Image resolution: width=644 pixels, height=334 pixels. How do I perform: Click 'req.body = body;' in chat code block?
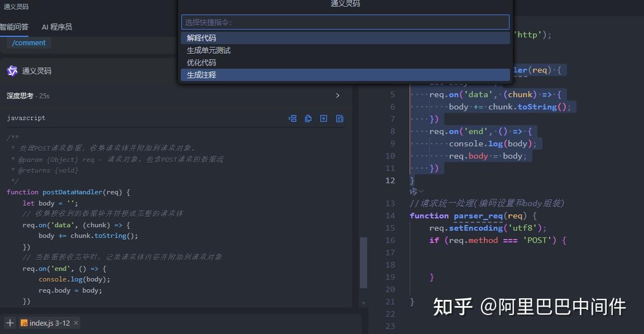[x=70, y=290]
